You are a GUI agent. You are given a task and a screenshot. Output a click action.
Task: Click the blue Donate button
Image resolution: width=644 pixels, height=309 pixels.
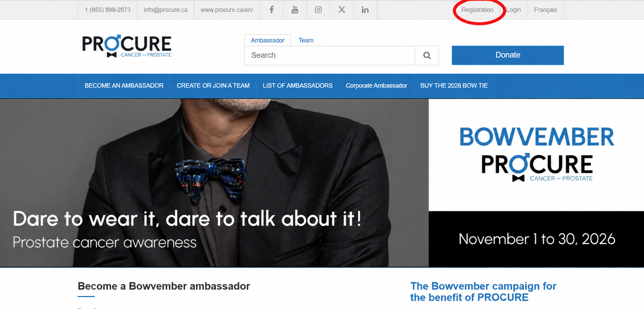(508, 55)
